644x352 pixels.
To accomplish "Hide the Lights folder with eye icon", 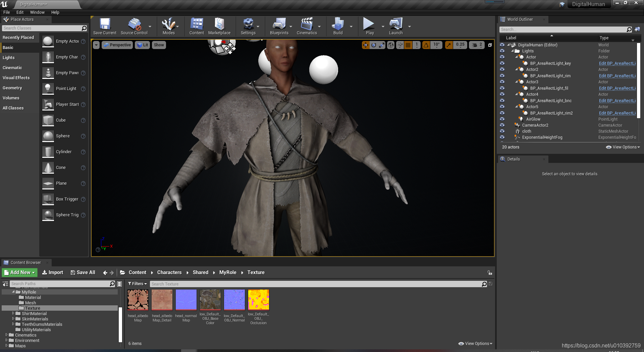I will click(502, 51).
